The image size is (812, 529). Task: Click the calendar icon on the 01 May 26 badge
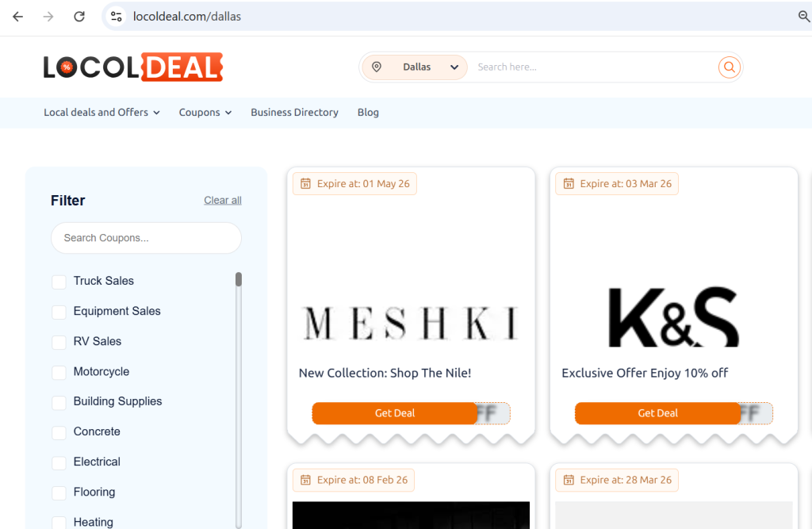coord(305,183)
